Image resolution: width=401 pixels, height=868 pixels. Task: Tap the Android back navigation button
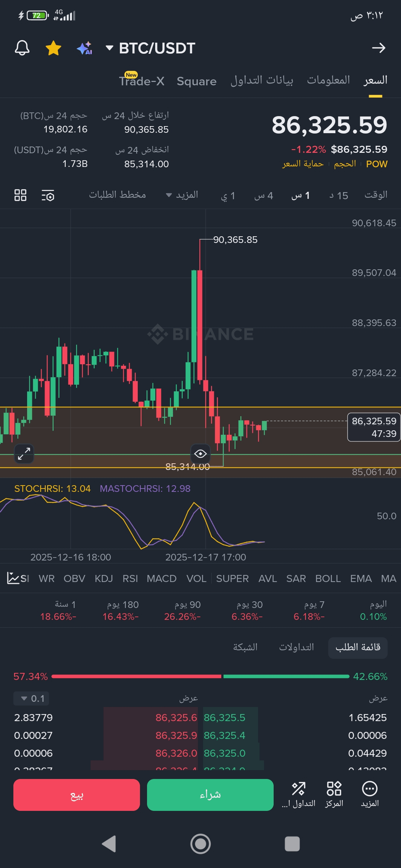tap(109, 844)
